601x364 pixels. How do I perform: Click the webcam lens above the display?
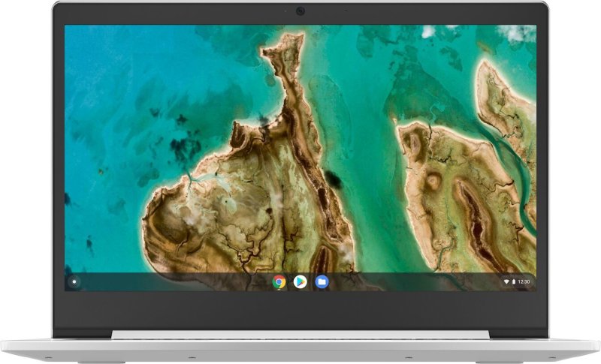pos(300,11)
